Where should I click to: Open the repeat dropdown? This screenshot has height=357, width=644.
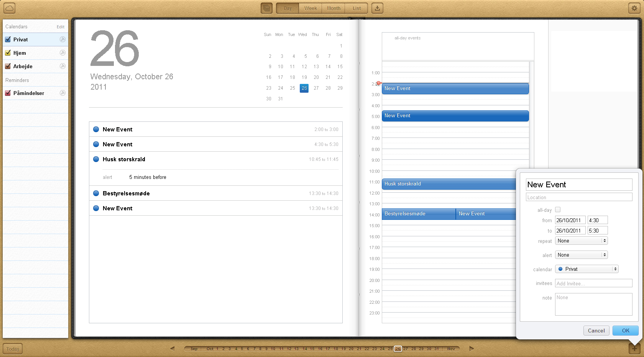(582, 241)
